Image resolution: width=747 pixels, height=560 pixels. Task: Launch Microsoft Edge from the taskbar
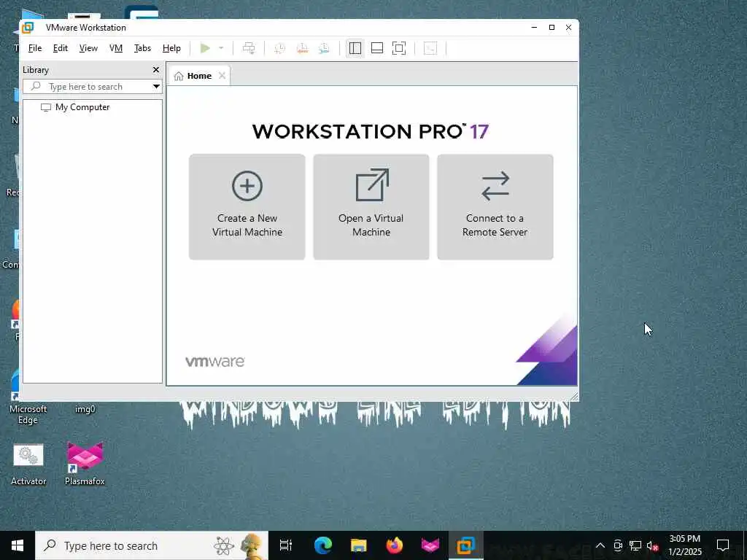click(x=323, y=545)
